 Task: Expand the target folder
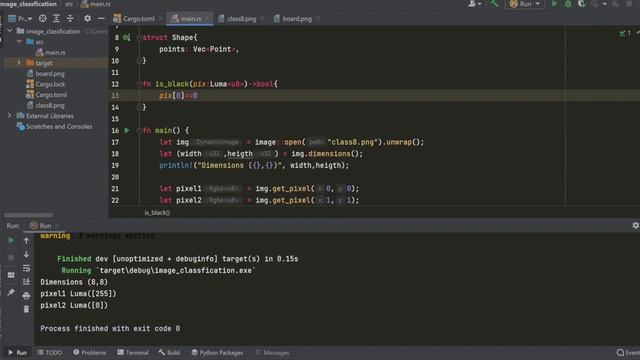[x=19, y=63]
